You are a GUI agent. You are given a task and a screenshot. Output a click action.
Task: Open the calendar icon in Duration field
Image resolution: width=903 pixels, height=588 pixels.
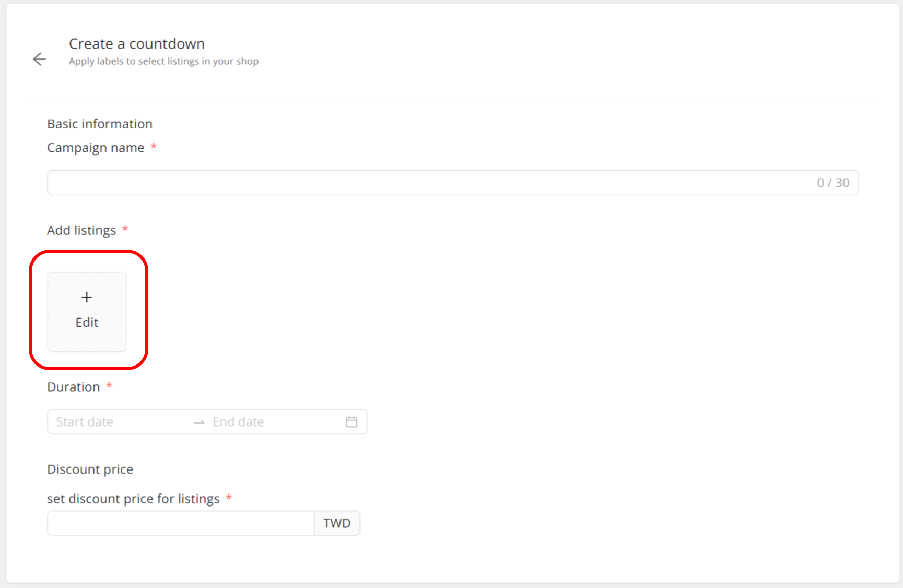(x=351, y=422)
